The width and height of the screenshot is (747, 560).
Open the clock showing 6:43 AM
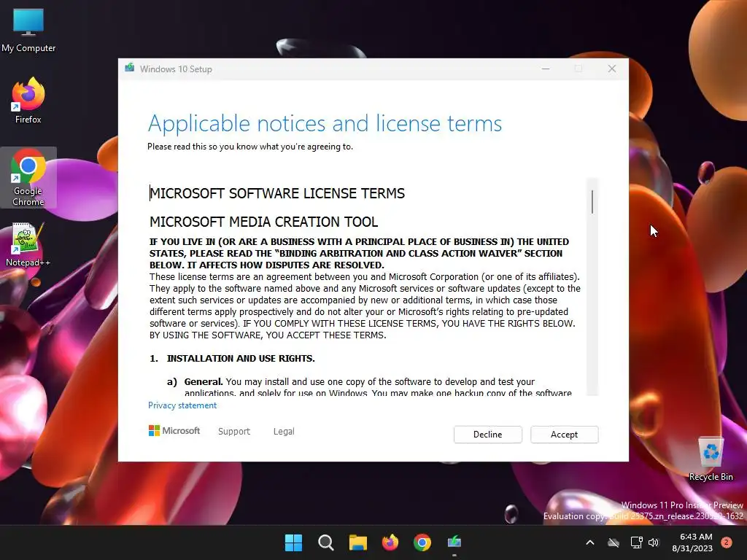692,542
